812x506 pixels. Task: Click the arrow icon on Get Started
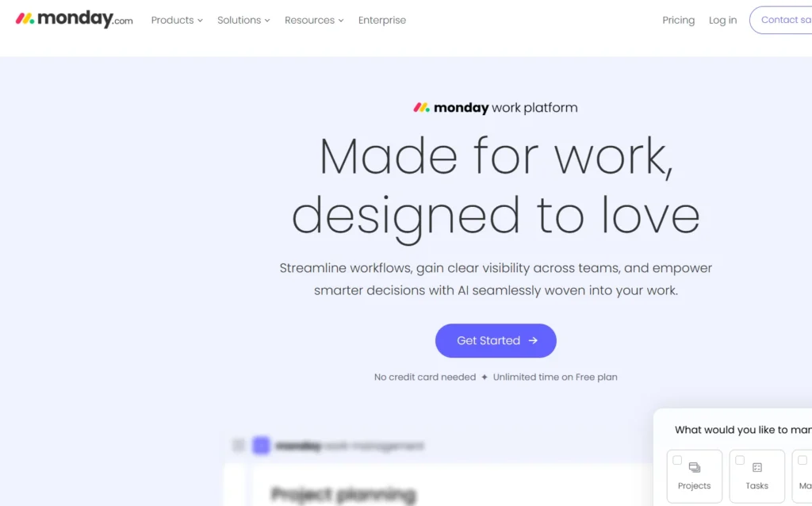pyautogui.click(x=533, y=341)
